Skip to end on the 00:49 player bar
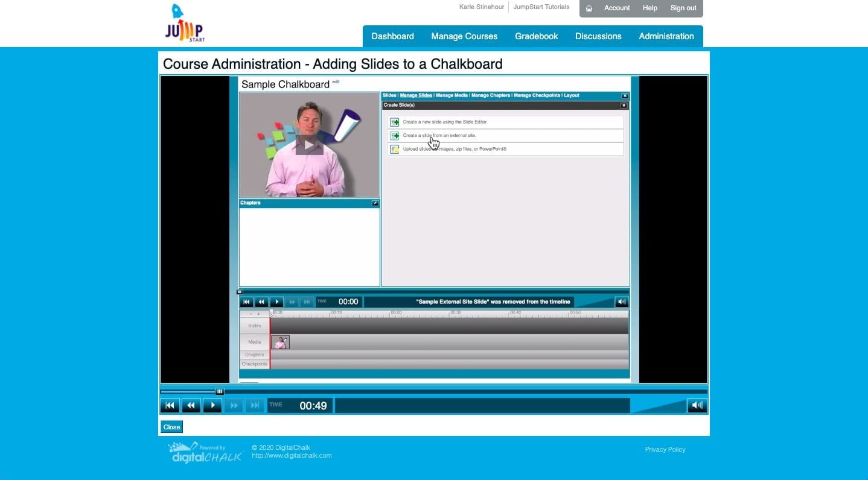The image size is (868, 480). (x=255, y=406)
